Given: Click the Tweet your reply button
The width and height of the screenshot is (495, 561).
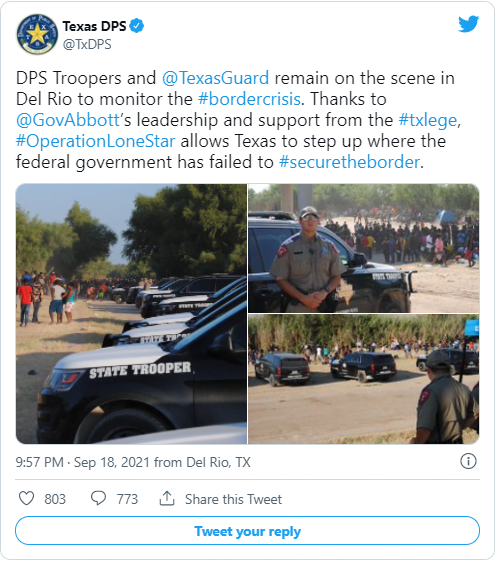Looking at the screenshot, I should click(x=248, y=531).
